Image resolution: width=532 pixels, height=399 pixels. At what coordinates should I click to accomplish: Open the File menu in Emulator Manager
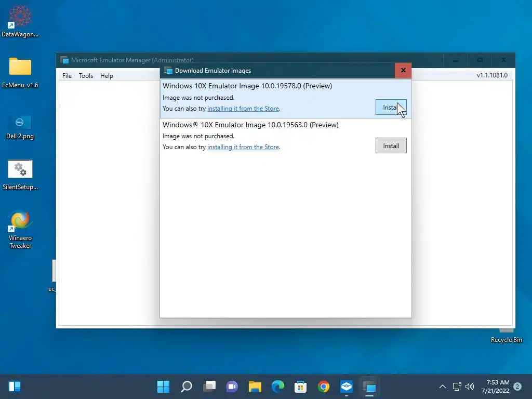(x=67, y=76)
